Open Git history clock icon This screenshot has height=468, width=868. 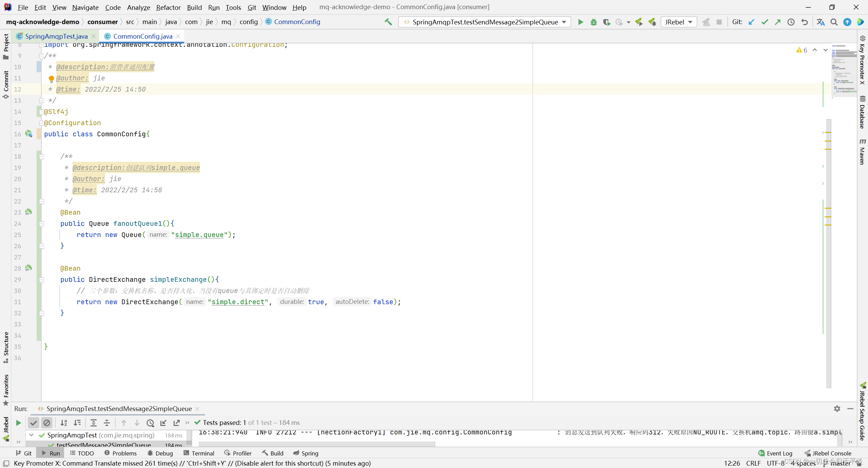pos(791,22)
